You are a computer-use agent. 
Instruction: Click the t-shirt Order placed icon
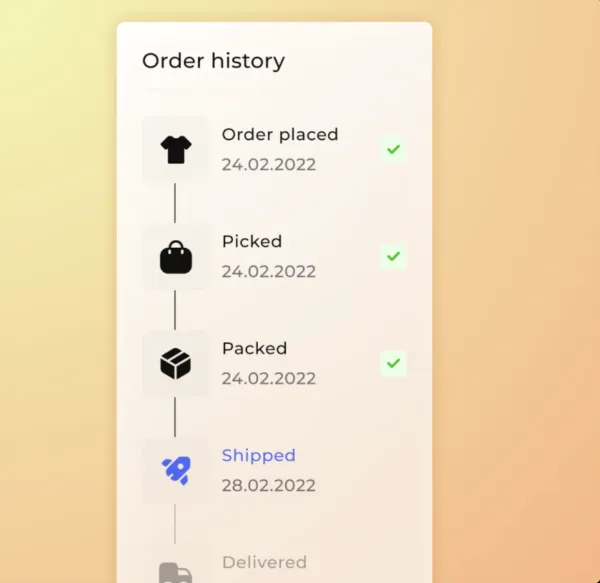[175, 150]
